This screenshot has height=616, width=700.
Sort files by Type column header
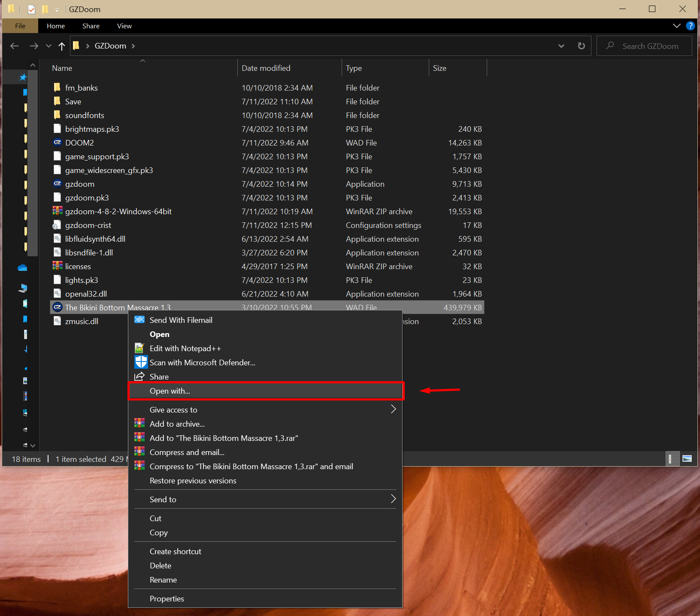(385, 68)
